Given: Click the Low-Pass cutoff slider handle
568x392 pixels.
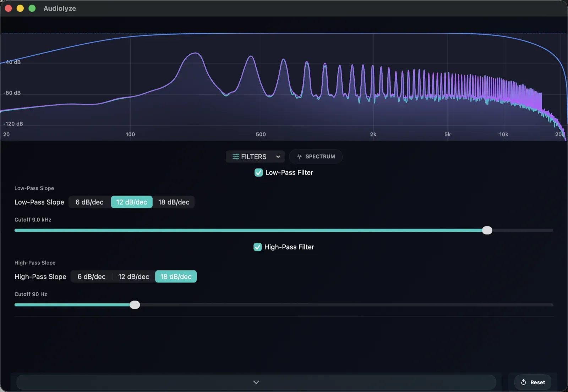Looking at the screenshot, I should coord(487,231).
